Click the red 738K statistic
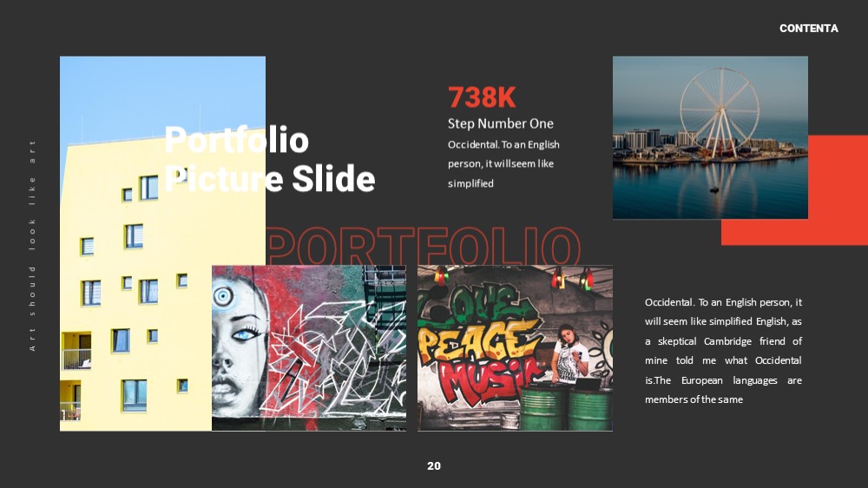Viewport: 868px width, 488px height. pyautogui.click(x=482, y=97)
